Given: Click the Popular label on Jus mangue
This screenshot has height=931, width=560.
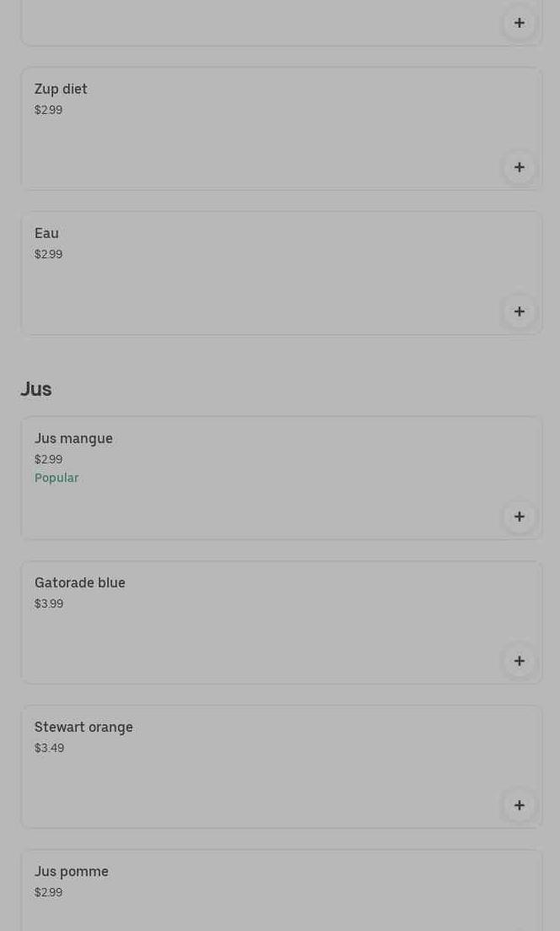Looking at the screenshot, I should 57,478.
